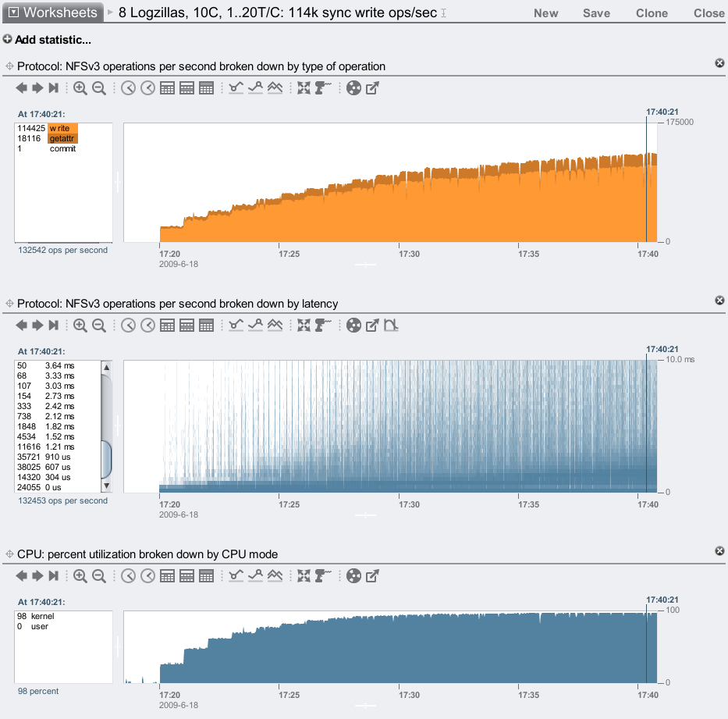This screenshot has height=719, width=728.
Task: Jump to current time on CPU graph
Action: pos(54,576)
